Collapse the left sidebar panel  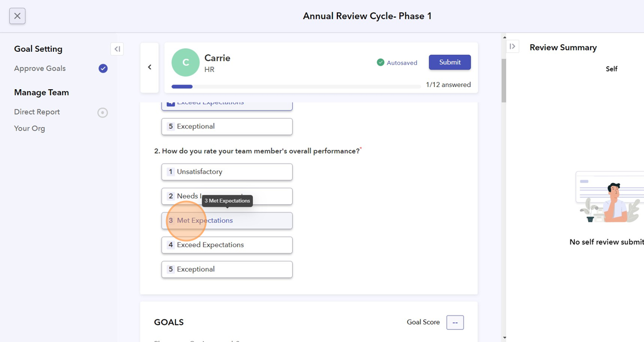point(117,49)
